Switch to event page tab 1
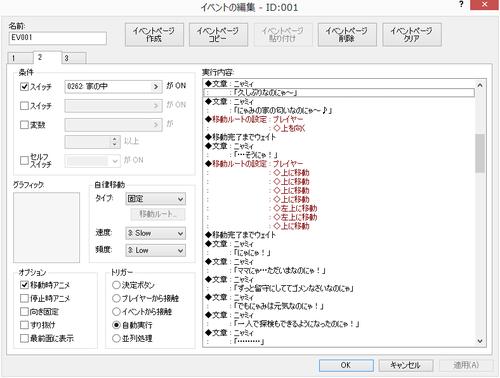Viewport: 500px width, 378px height. click(x=20, y=58)
